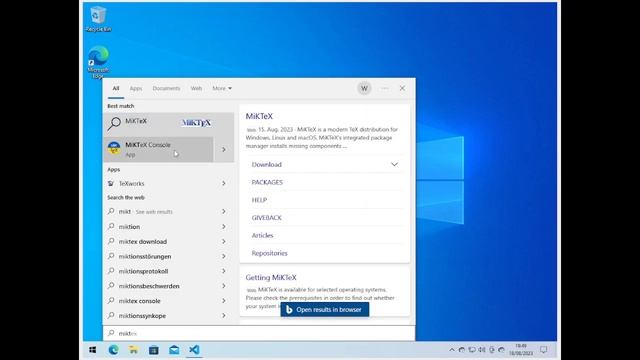
Task: Select the MiKTeX web best match
Action: point(169,123)
